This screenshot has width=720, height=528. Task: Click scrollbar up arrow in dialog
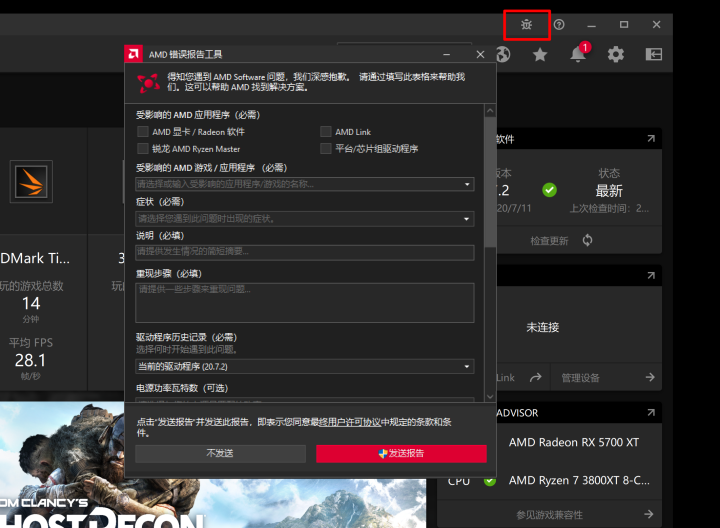tap(490, 111)
